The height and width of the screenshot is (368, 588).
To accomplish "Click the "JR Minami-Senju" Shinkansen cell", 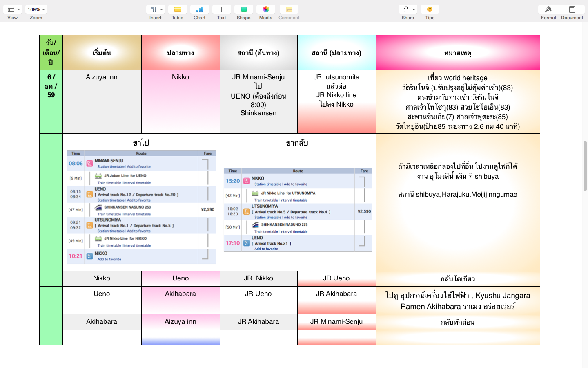I will click(x=258, y=101).
